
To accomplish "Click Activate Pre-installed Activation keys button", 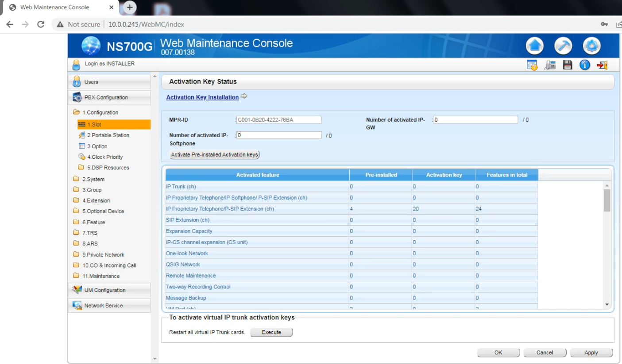I will (x=215, y=155).
